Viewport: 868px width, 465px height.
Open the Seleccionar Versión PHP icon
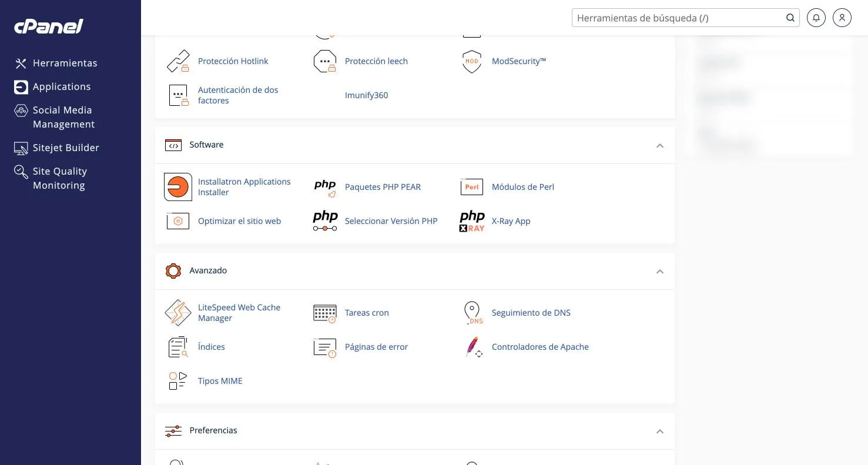click(x=325, y=221)
